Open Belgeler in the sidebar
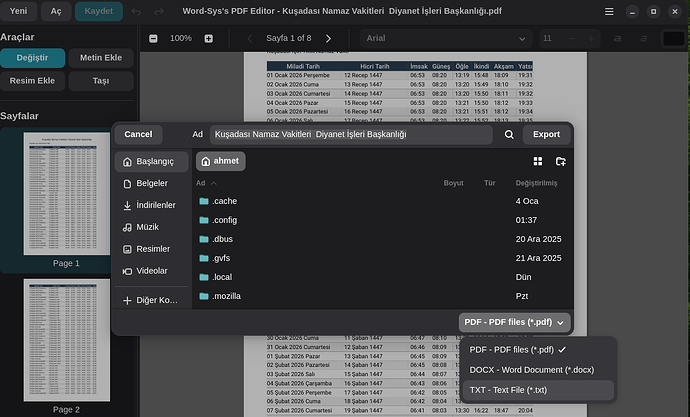Viewport: 690px width, 417px height. [x=151, y=183]
